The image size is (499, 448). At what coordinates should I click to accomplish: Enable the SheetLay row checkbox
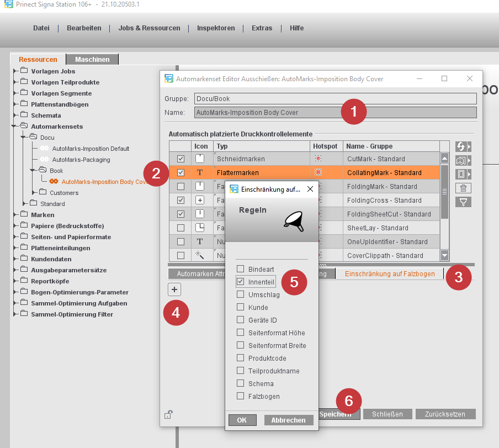coord(181,228)
